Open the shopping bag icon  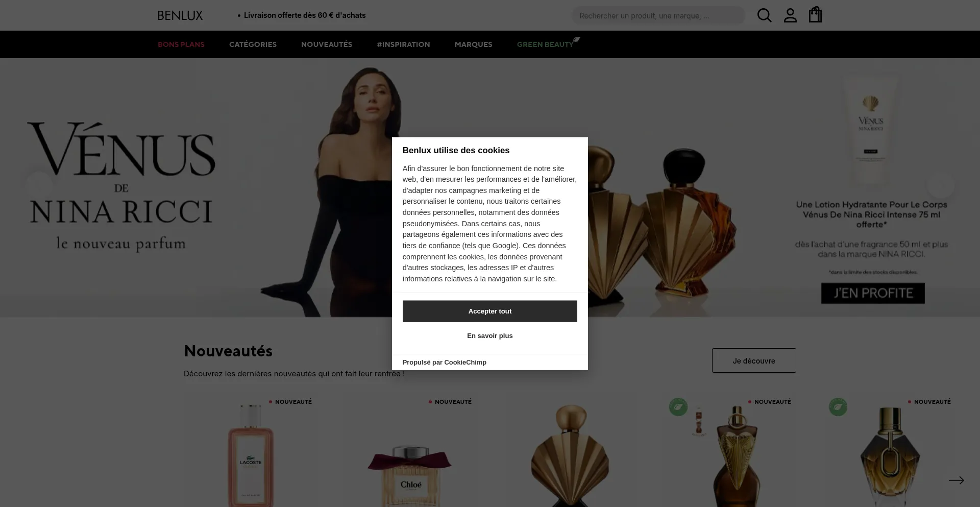815,15
